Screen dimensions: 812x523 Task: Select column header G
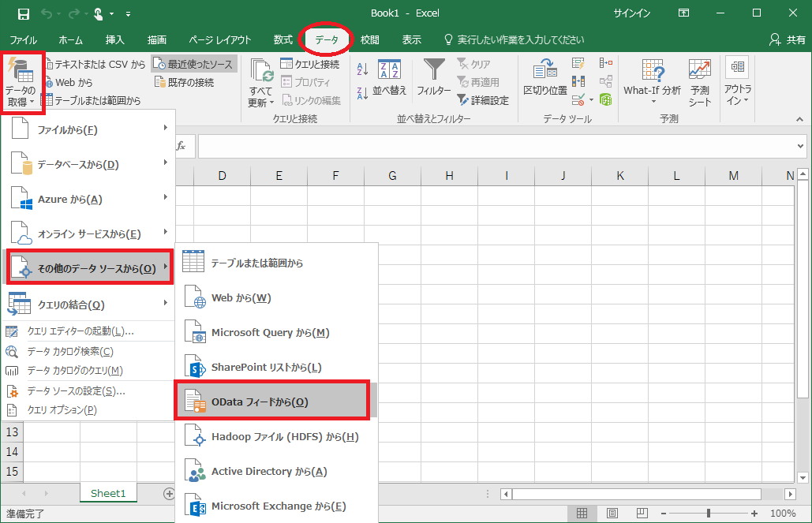[392, 176]
